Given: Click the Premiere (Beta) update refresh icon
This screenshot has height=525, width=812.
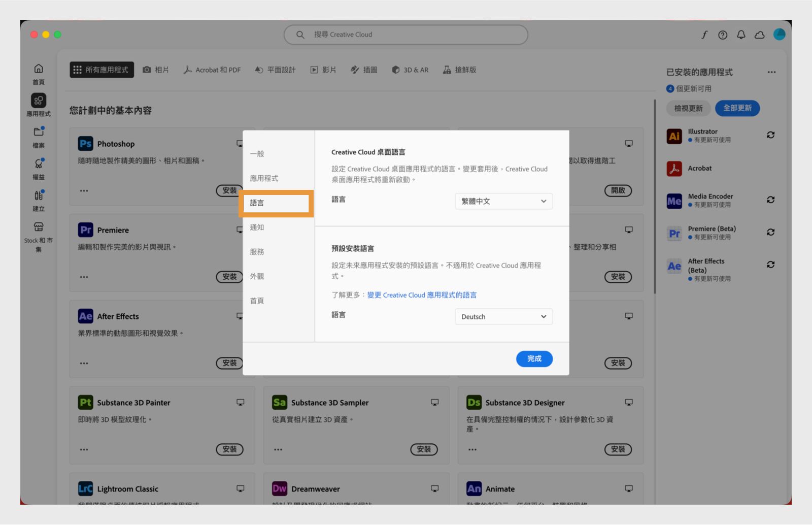Looking at the screenshot, I should pos(770,232).
